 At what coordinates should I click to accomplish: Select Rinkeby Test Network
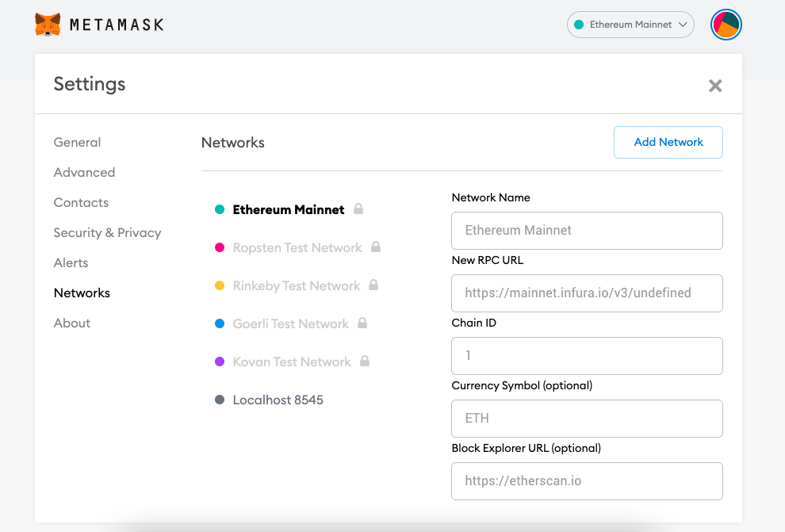(297, 285)
